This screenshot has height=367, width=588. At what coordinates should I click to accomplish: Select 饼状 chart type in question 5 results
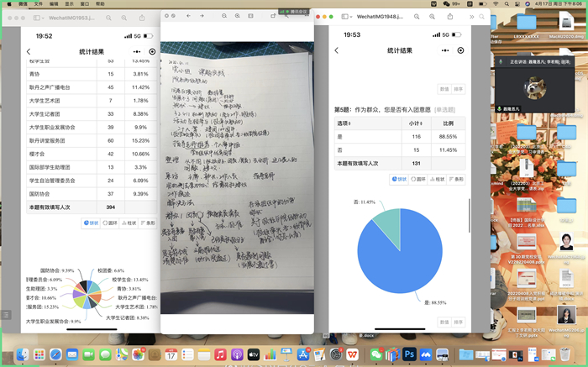(399, 179)
